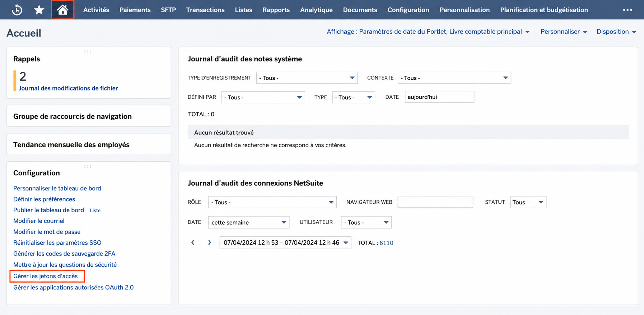Screen dimensions: 644x315
Task: Go to next page arrow in connexions journal
Action: point(209,243)
